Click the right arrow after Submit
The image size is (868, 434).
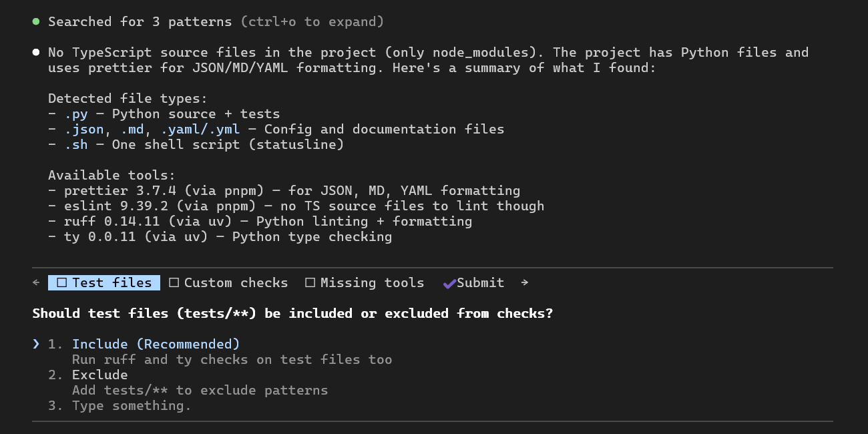(524, 282)
